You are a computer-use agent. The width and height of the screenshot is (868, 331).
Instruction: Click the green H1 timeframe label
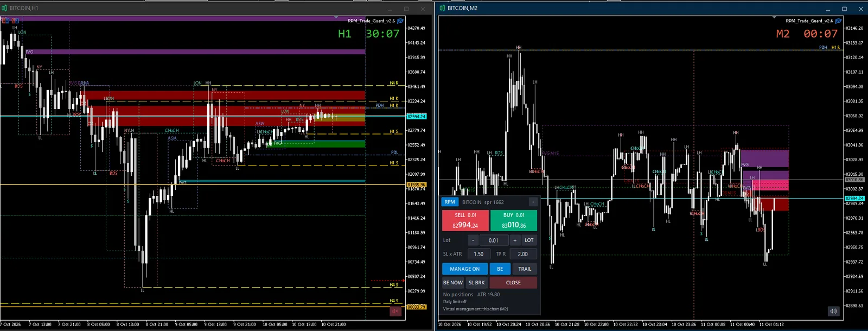(344, 34)
